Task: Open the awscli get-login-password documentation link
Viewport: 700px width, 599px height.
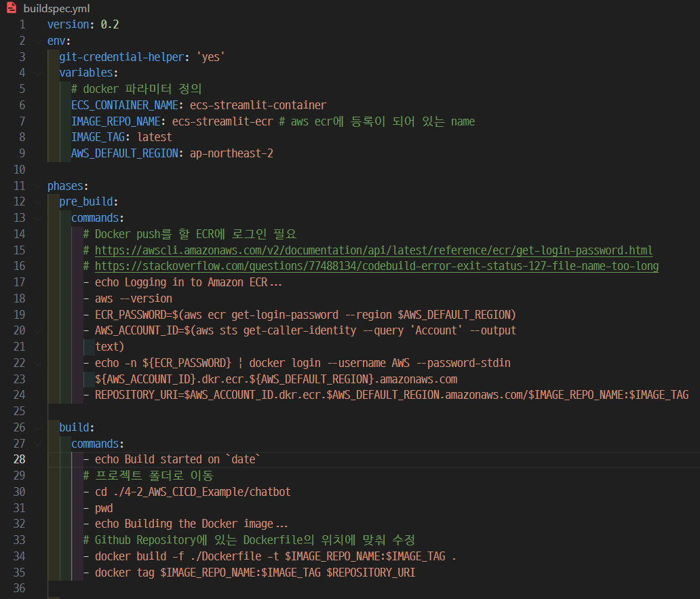Action: pyautogui.click(x=374, y=250)
